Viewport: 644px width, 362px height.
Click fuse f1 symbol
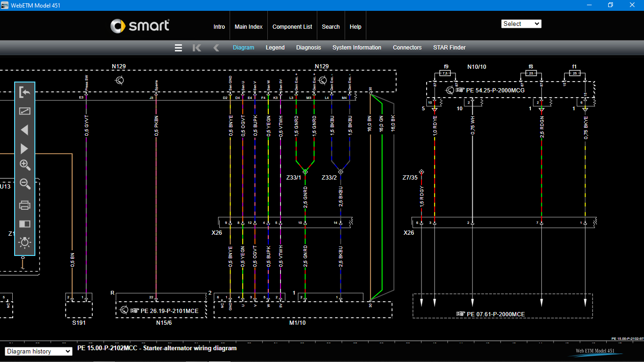pos(574,74)
